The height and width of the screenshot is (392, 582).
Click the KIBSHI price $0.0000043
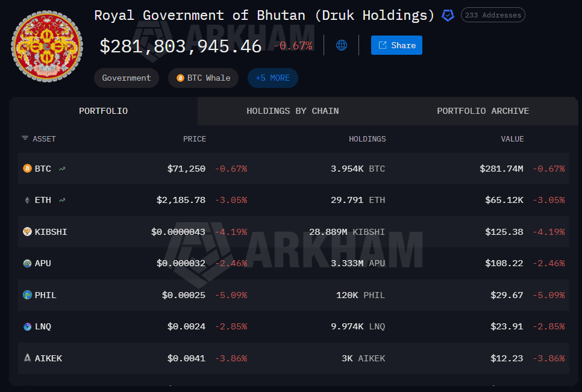click(178, 232)
